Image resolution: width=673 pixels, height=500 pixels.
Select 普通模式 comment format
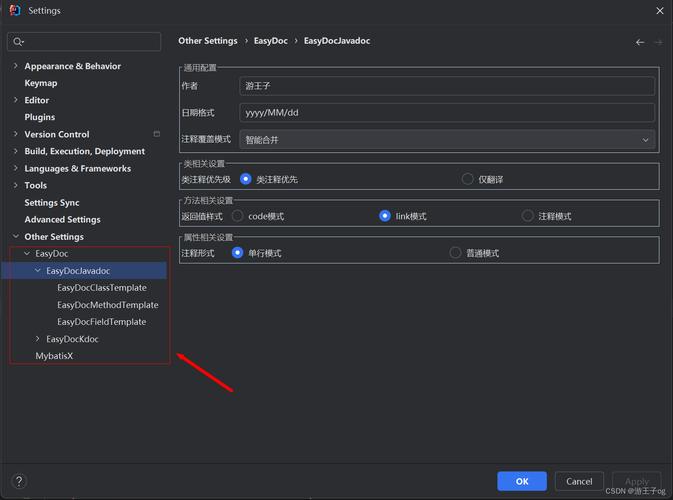click(x=456, y=253)
